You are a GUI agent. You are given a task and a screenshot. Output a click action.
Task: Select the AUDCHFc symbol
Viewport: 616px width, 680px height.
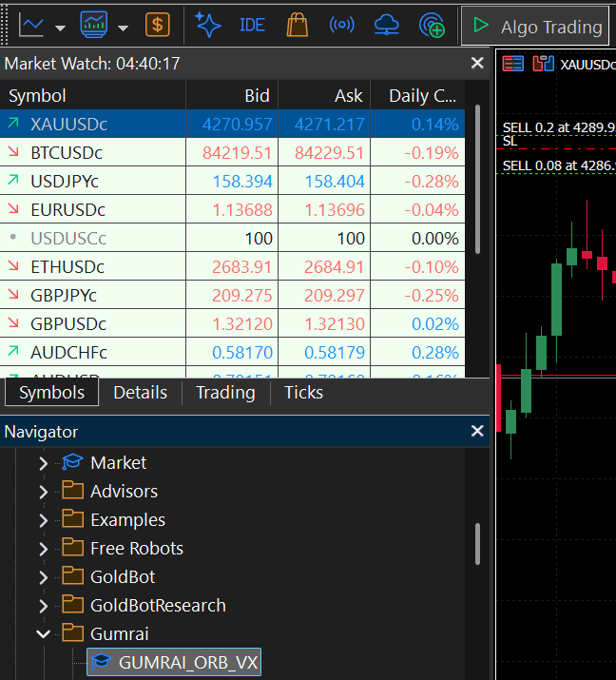(68, 353)
